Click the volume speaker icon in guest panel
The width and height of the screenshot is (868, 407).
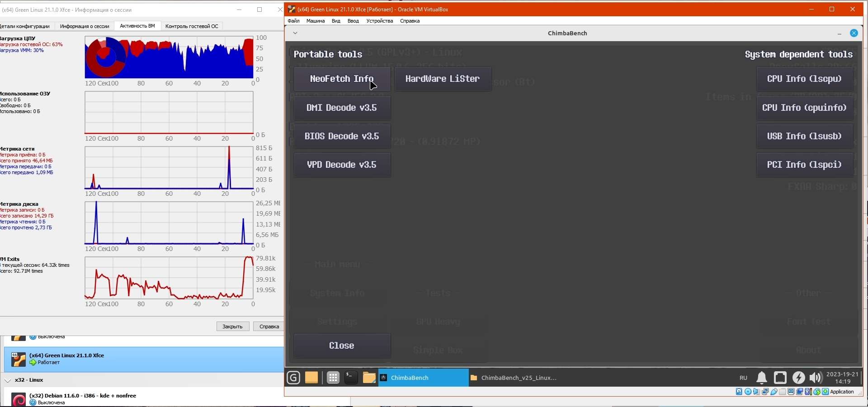816,378
